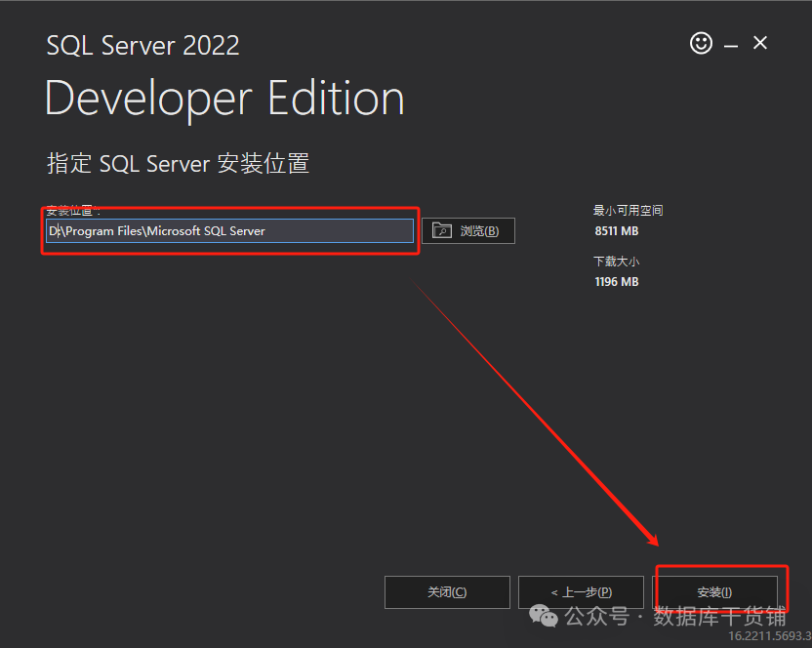812x648 pixels.
Task: Click the 最小可用空间 label
Action: 628,210
